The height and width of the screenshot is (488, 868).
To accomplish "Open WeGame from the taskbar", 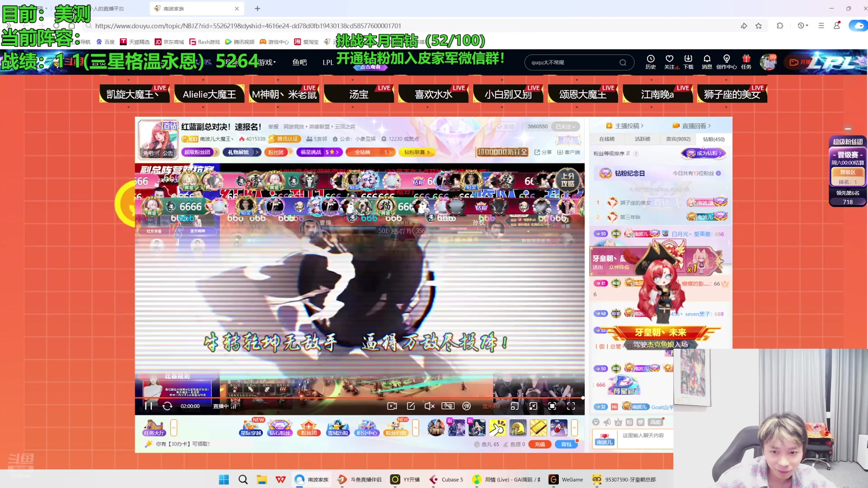I will coord(566,479).
